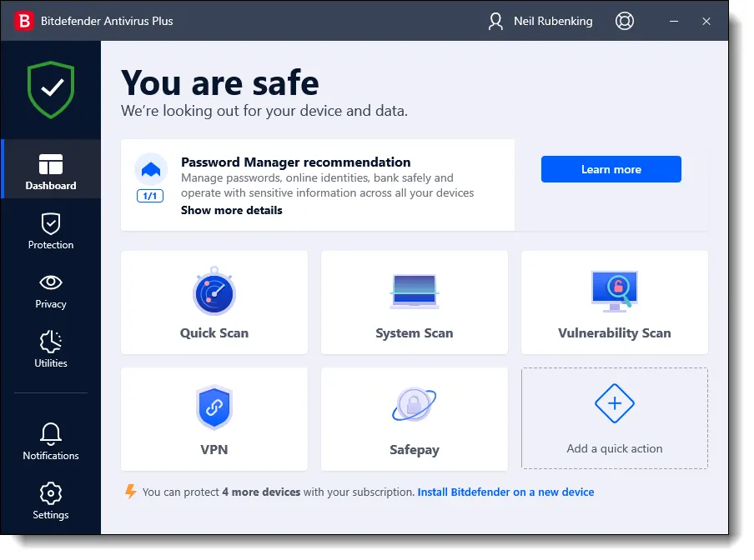Open Utilities from the sidebar
Image resolution: width=754 pixels, height=560 pixels.
tap(51, 348)
